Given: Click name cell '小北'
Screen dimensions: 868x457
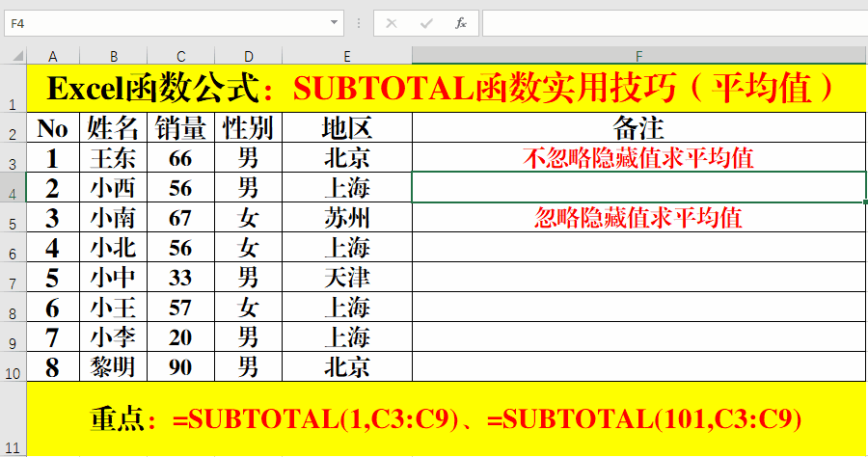Looking at the screenshot, I should (114, 248).
